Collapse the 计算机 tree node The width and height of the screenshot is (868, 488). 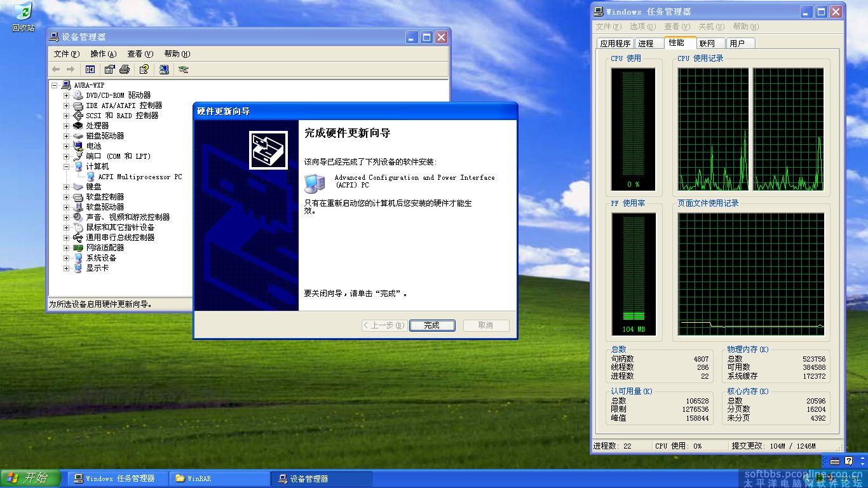(x=66, y=166)
